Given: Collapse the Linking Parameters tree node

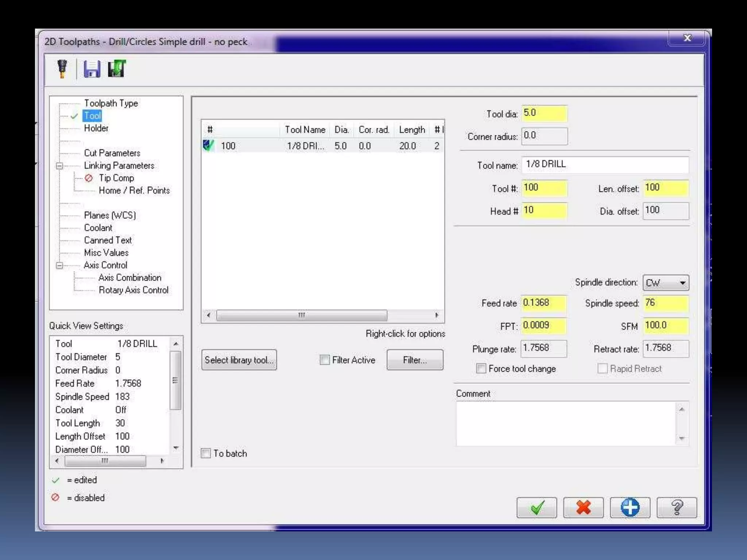Looking at the screenshot, I should point(59,166).
